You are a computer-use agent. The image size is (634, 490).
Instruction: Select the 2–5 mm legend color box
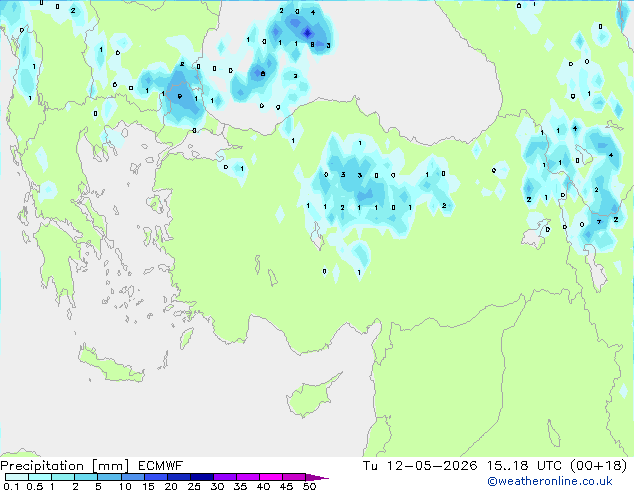[x=86, y=477]
